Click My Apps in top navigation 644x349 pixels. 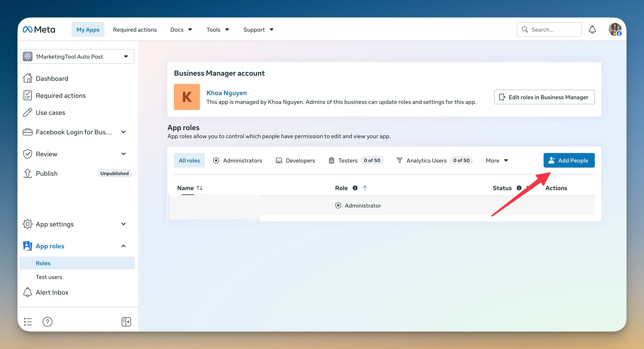tap(88, 29)
